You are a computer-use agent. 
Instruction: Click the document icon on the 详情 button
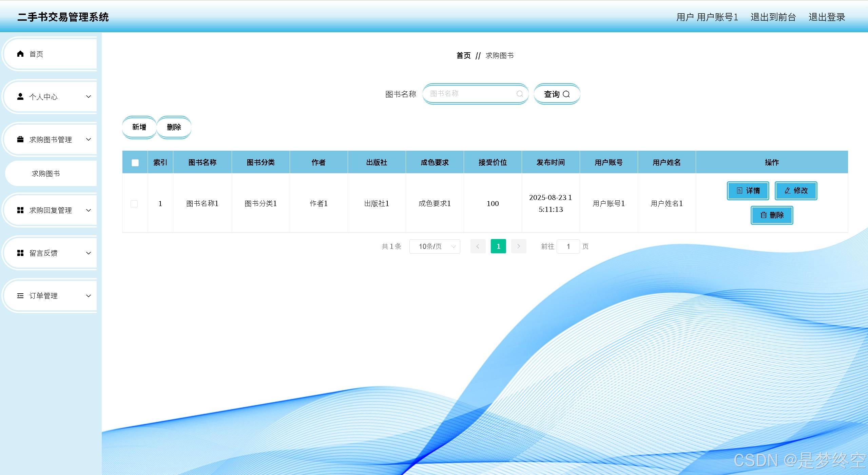[739, 191]
